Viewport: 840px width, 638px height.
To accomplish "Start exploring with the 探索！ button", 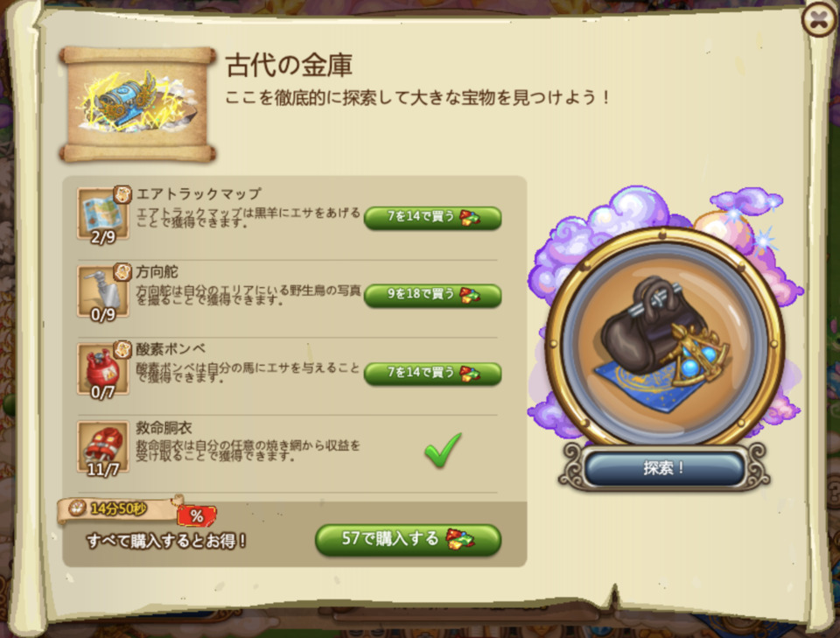I will [x=664, y=468].
